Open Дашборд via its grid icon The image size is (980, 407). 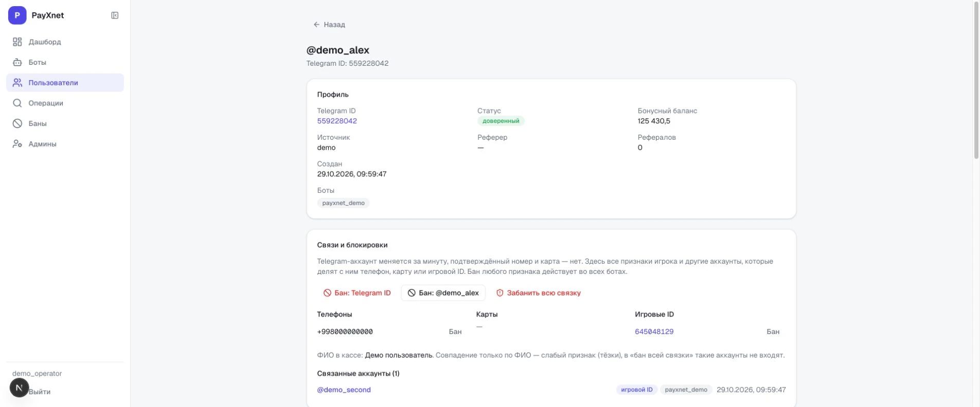[17, 42]
